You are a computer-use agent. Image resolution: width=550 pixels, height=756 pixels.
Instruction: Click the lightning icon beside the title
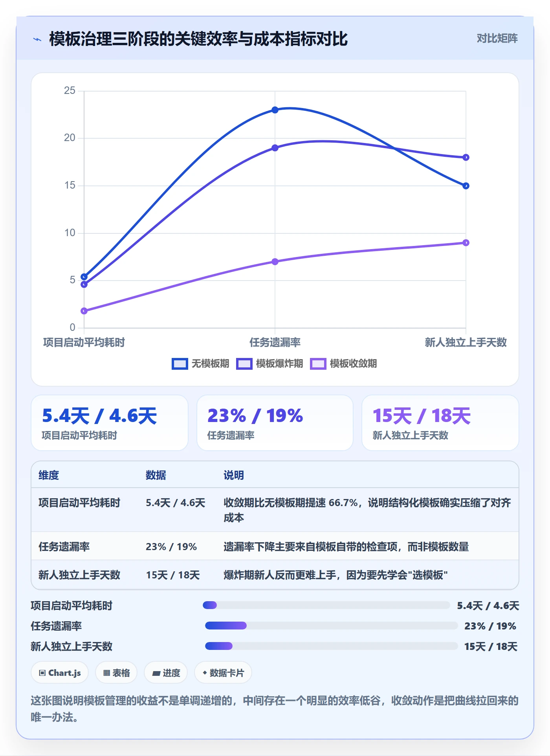37,39
